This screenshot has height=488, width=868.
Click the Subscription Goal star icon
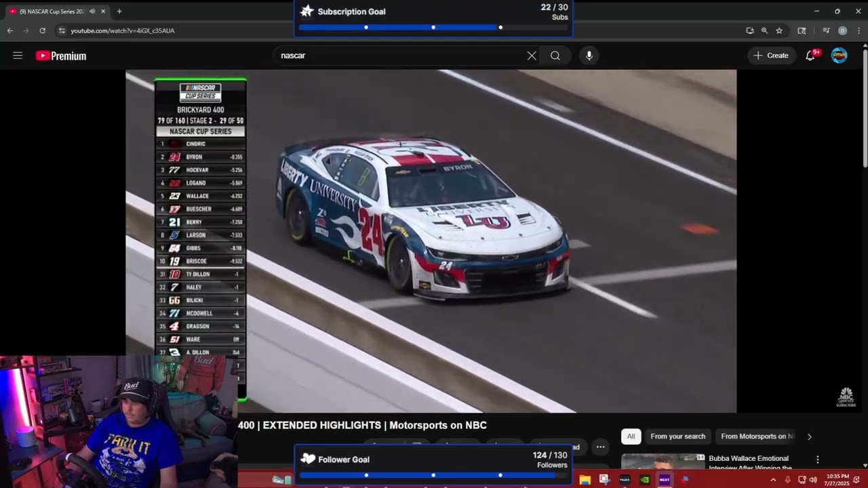pyautogui.click(x=307, y=11)
